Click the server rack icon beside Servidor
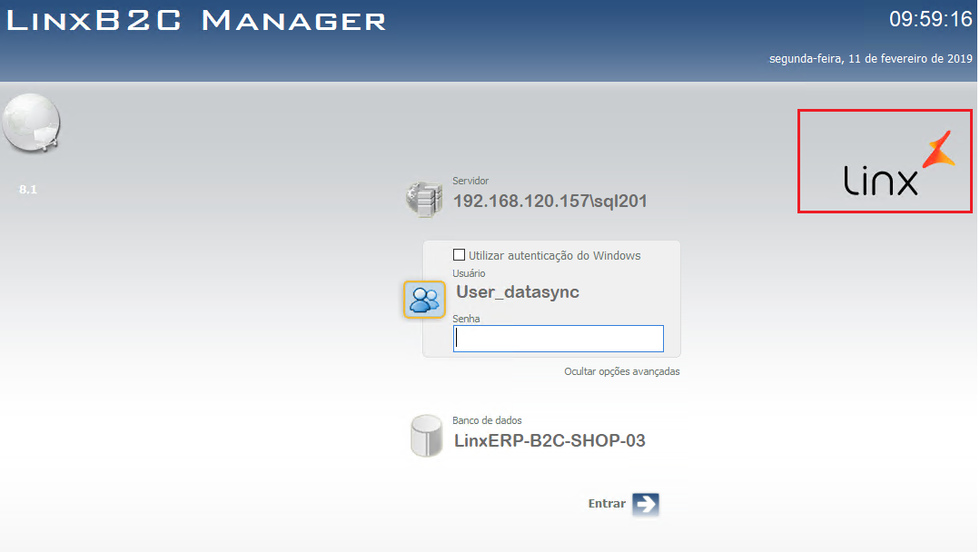Screen dimensions: 980x552 (424, 199)
